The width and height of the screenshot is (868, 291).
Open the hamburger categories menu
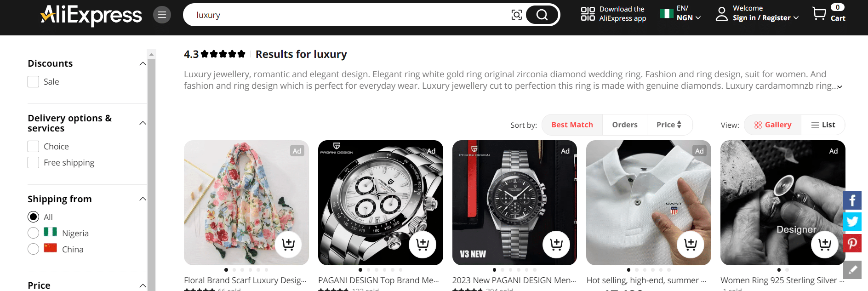[162, 15]
